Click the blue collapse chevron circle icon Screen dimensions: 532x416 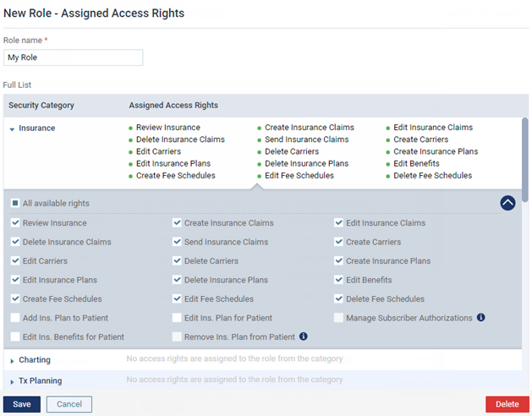(x=507, y=203)
